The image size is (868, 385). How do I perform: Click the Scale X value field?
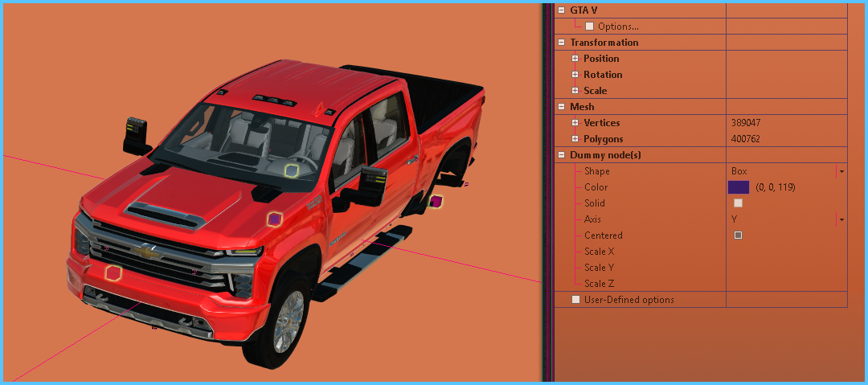pos(785,252)
